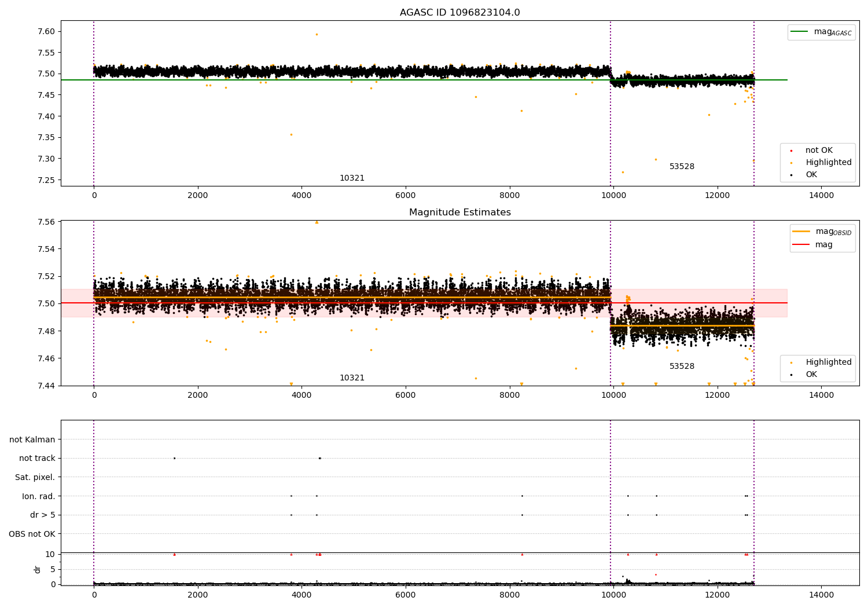This screenshot has width=868, height=608.
Task: Click the 7.48 y-axis tick label
Action: 45,331
